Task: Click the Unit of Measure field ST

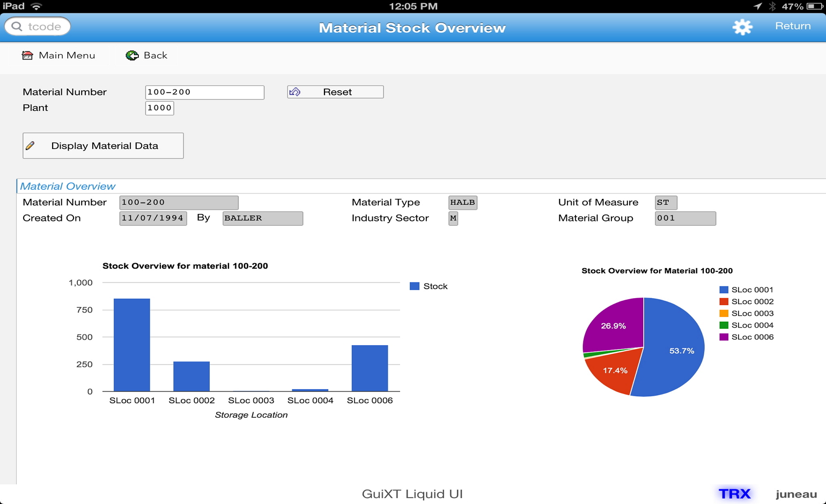Action: click(666, 202)
